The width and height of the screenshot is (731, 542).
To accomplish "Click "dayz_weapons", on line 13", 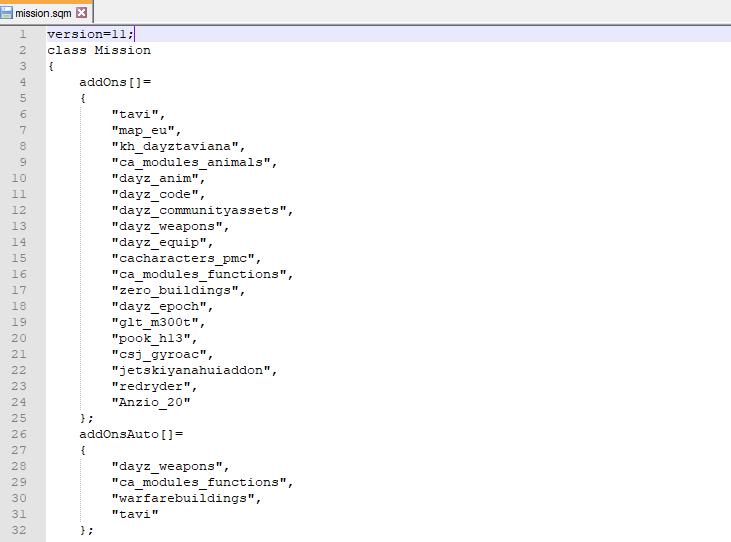I will [170, 226].
